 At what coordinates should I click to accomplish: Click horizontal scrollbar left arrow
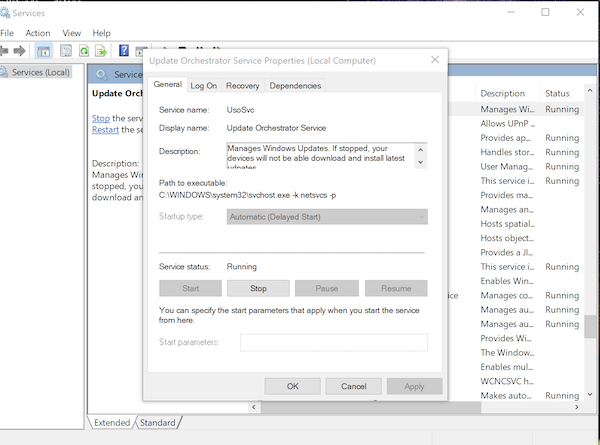point(254,407)
